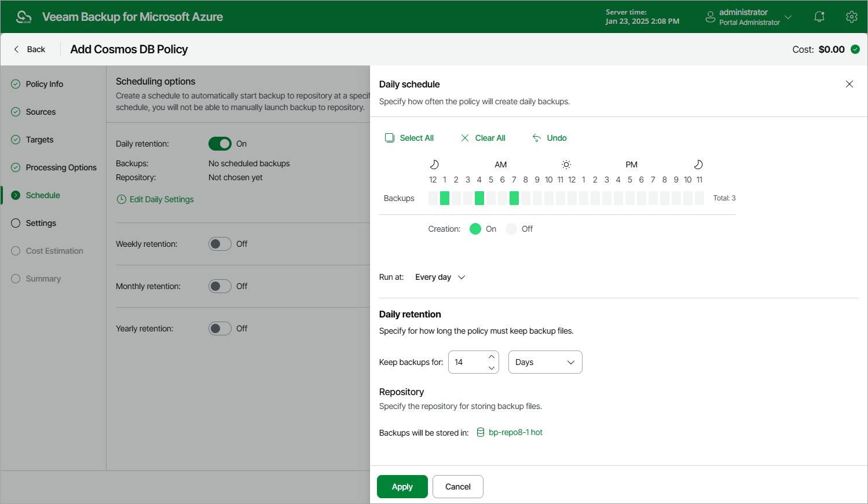868x504 pixels.
Task: Open the Days retention unit dropdown
Action: [x=545, y=362]
